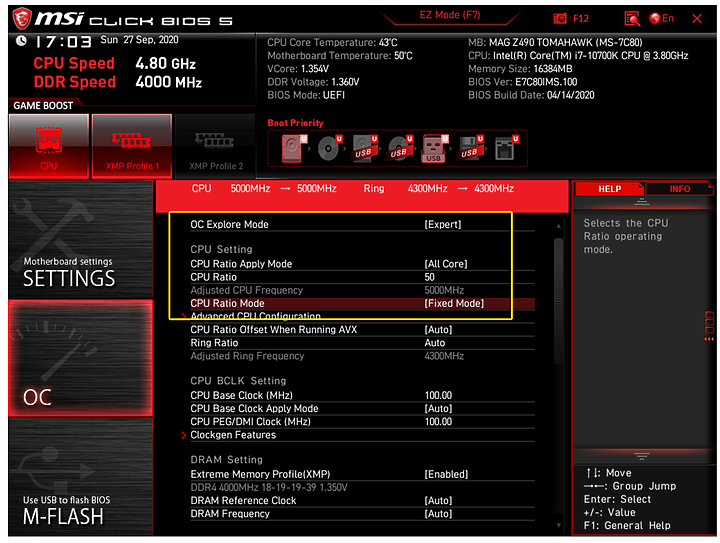Switch to EZ Mode (F7)

(x=450, y=16)
